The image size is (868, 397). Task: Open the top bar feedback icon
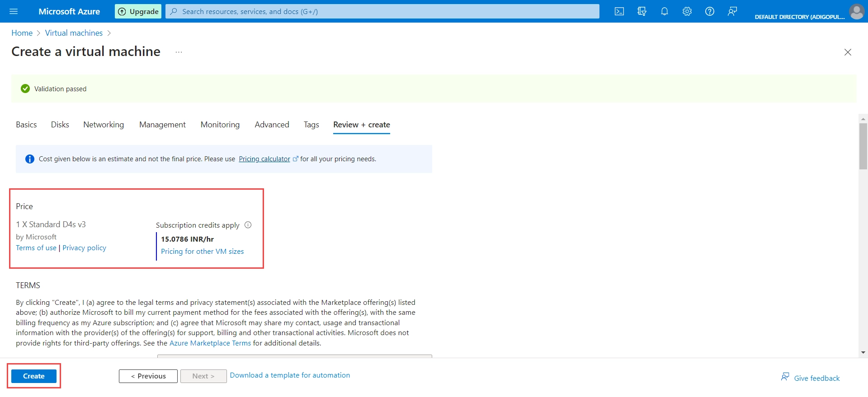(x=732, y=11)
